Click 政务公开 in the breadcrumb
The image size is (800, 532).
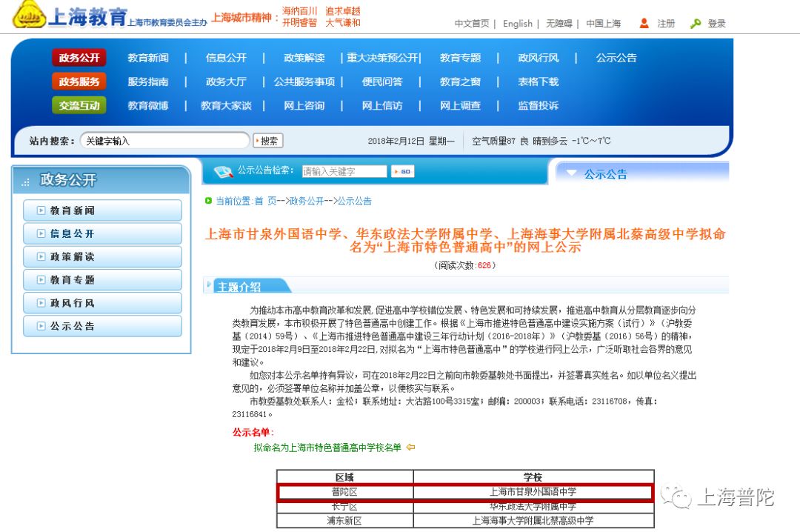point(307,201)
